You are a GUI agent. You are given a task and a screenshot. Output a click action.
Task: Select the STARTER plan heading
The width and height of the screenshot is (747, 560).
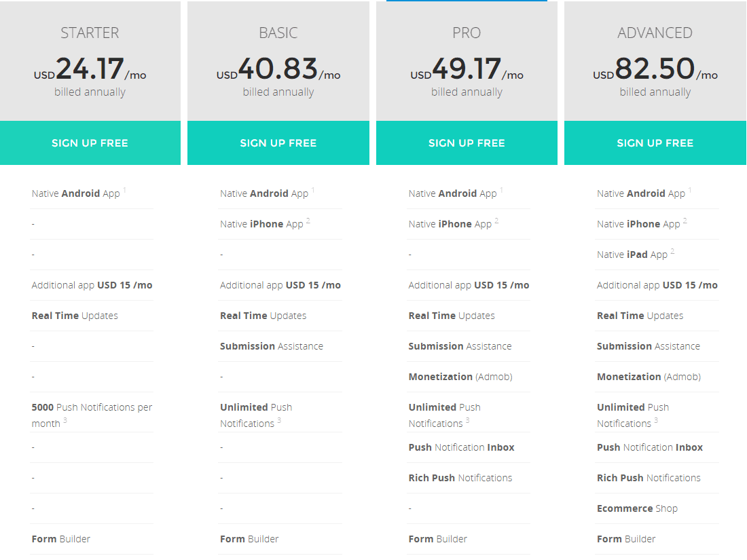(x=90, y=33)
